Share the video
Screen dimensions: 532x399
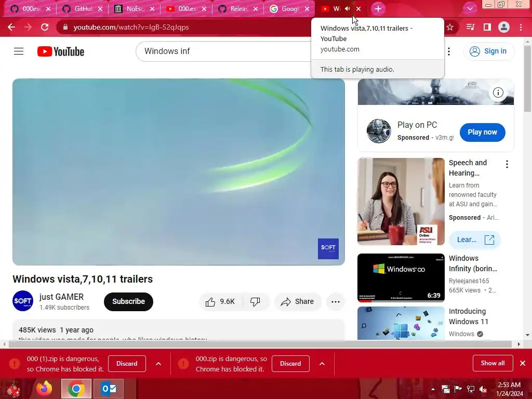pyautogui.click(x=298, y=302)
